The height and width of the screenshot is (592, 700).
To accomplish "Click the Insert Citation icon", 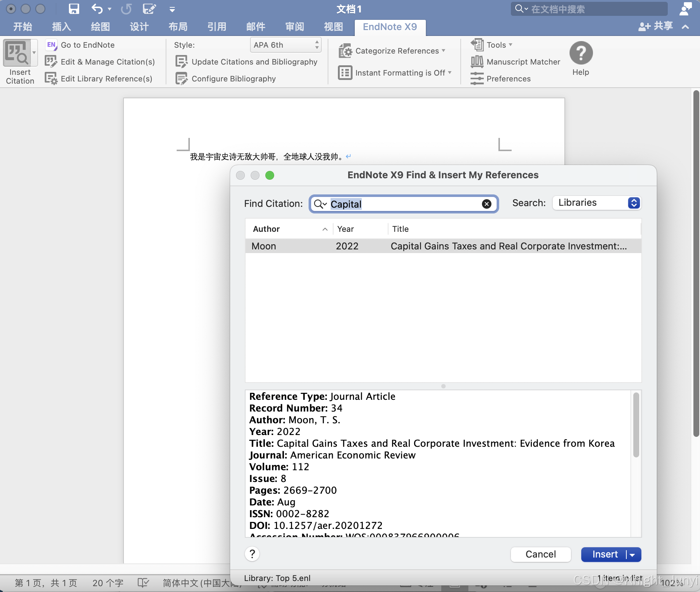I will (17, 54).
